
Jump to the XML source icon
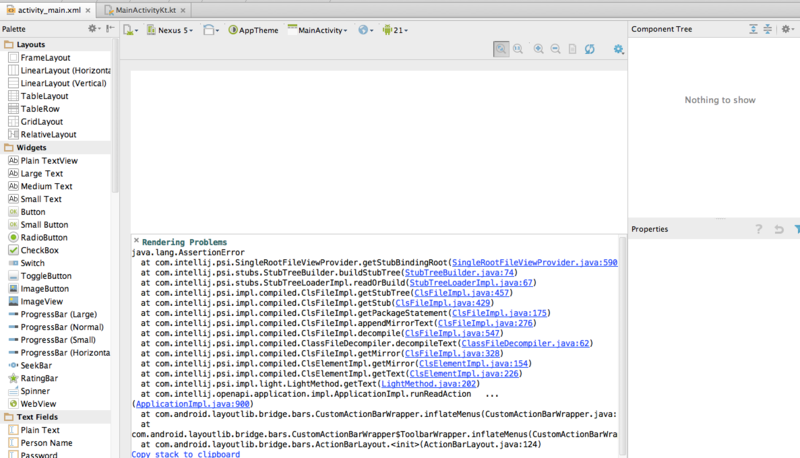click(572, 49)
